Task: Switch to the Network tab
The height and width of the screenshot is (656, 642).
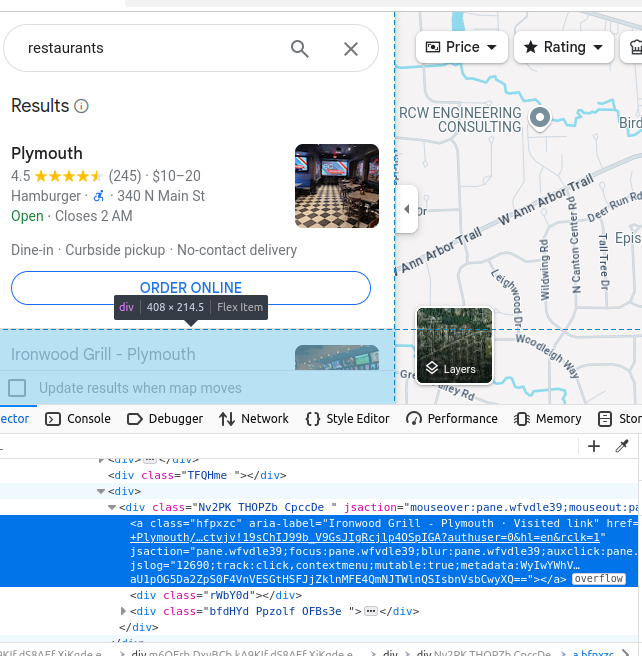Action: click(x=254, y=419)
